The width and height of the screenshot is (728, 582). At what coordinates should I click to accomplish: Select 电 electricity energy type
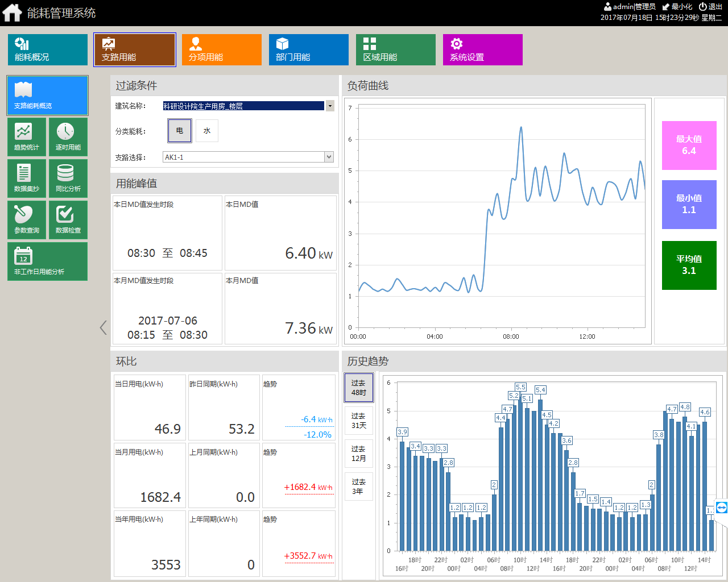click(179, 131)
